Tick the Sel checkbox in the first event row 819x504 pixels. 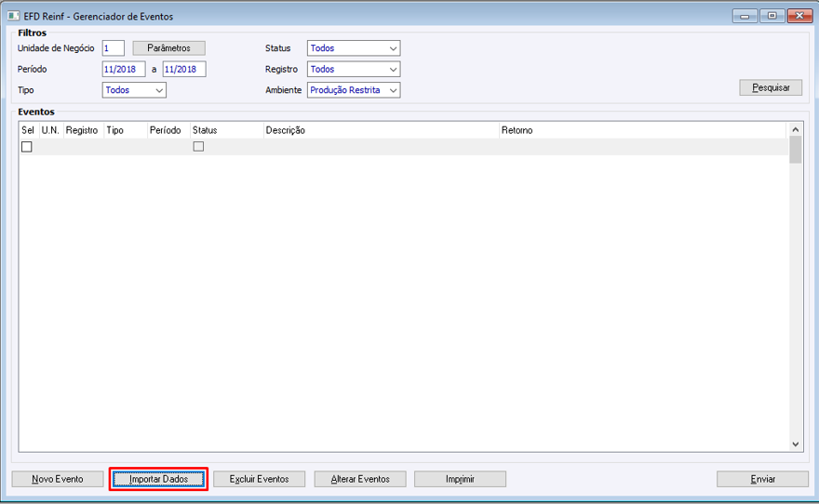tap(27, 147)
